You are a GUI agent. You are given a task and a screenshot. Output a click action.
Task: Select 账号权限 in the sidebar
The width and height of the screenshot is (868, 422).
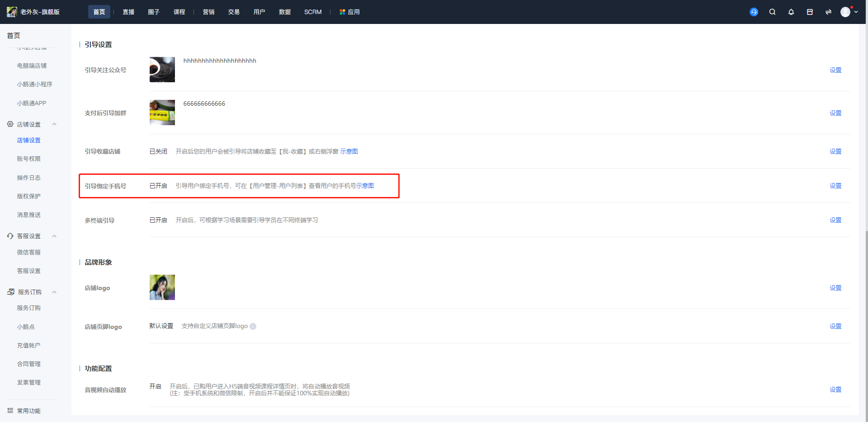29,159
